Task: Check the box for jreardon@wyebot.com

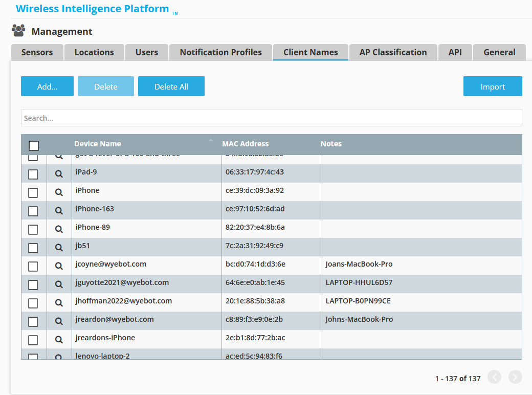Action: point(33,322)
